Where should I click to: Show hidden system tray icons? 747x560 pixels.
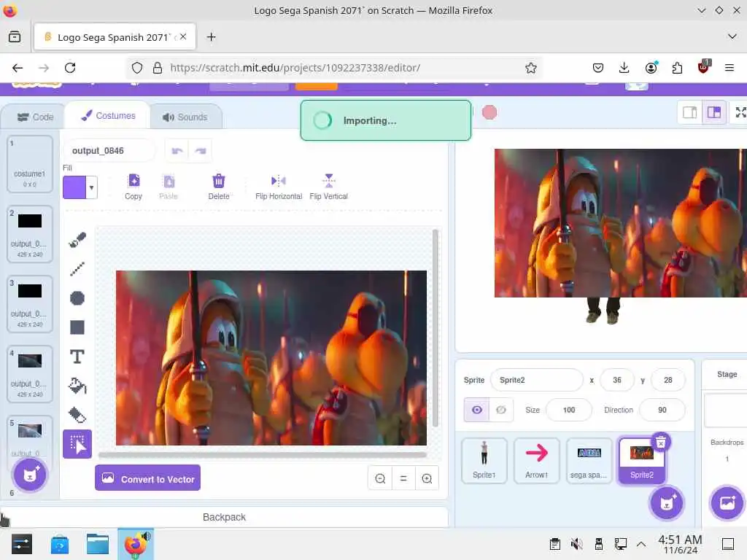(641, 544)
